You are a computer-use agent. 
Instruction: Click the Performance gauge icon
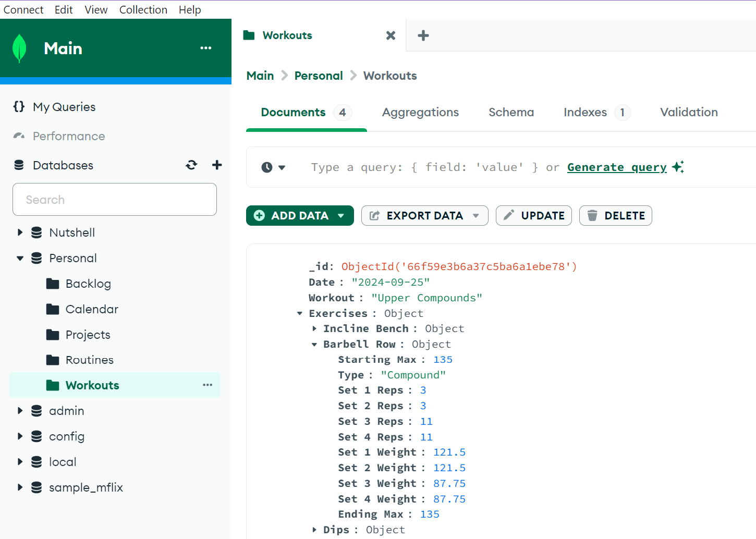(x=19, y=136)
